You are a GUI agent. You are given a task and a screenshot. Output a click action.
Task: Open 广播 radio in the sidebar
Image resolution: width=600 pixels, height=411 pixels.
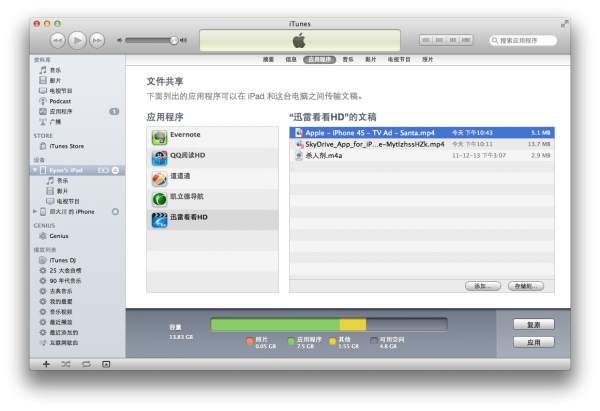78,122
